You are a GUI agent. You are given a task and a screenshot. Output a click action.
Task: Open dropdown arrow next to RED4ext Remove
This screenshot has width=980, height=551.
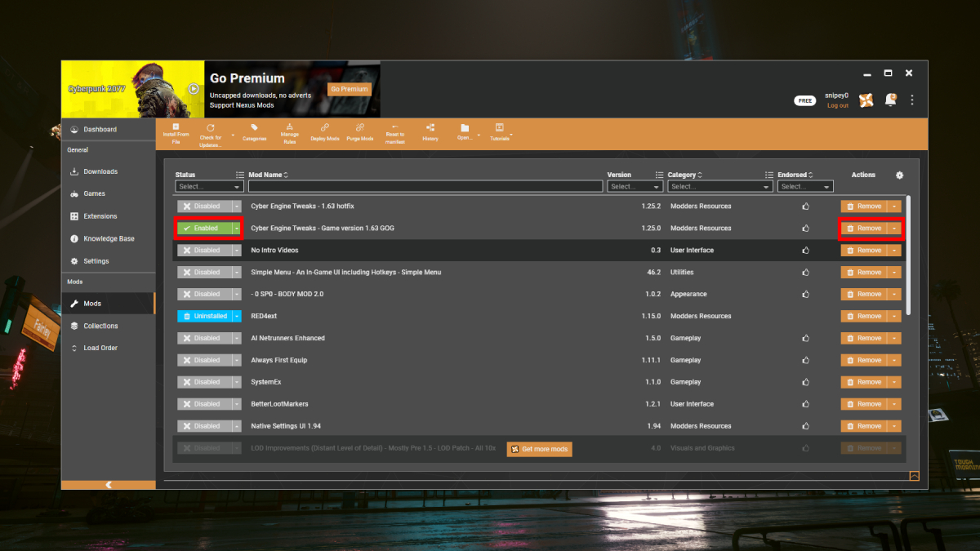893,316
